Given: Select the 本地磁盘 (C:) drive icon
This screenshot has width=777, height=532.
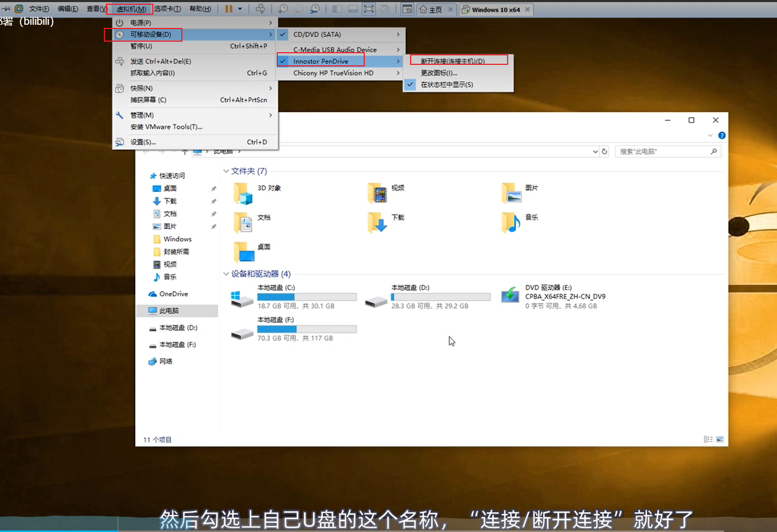Looking at the screenshot, I should tap(242, 298).
